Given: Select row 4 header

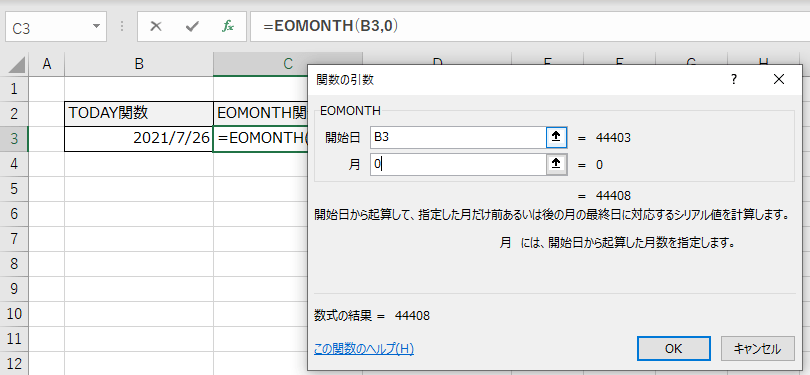Looking at the screenshot, I should click(x=14, y=164).
